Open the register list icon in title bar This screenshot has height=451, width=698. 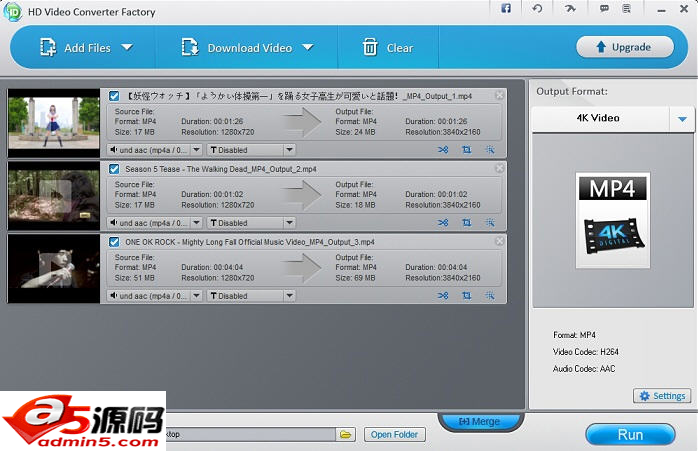pos(626,8)
